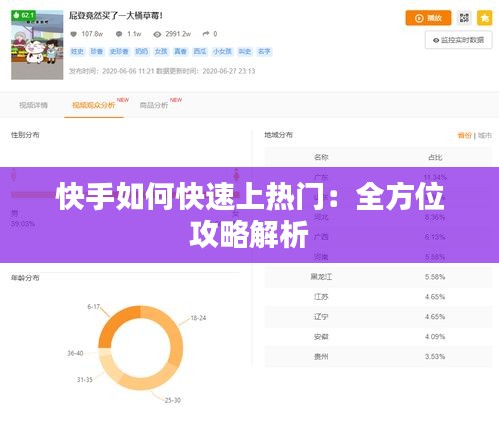Click the 贵州 table row name
499x430 pixels.
[321, 357]
